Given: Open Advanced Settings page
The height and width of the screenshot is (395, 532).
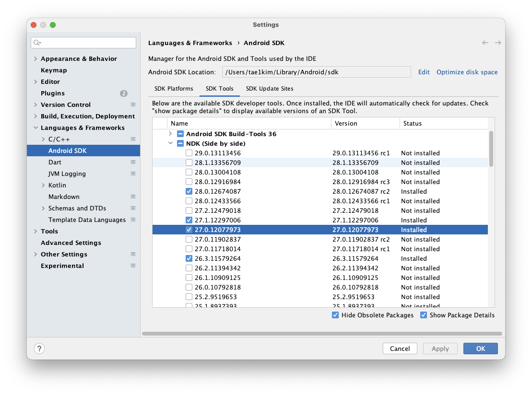Looking at the screenshot, I should tap(71, 243).
